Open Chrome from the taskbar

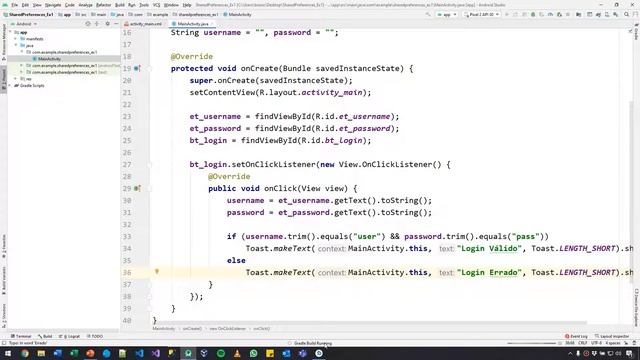click(25, 353)
